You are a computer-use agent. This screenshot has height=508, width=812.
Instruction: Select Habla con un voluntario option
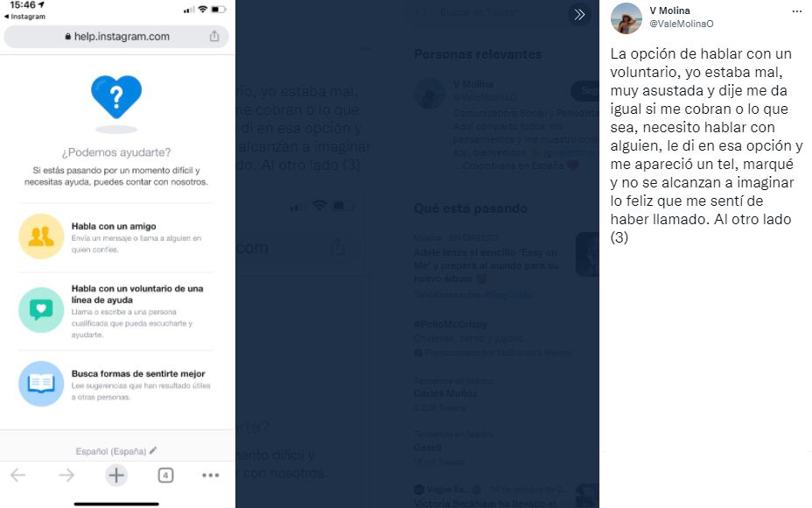[116, 311]
